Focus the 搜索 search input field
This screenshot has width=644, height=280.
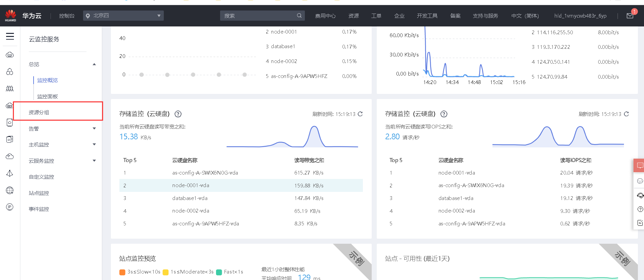tap(262, 16)
